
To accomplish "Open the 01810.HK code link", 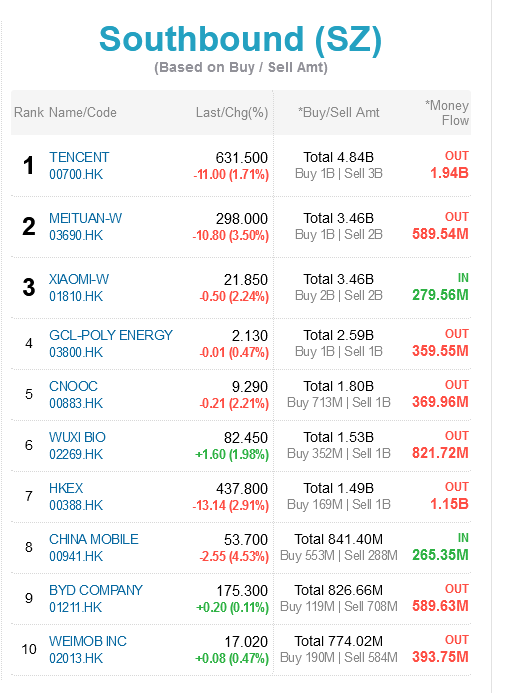I will 76,297.
